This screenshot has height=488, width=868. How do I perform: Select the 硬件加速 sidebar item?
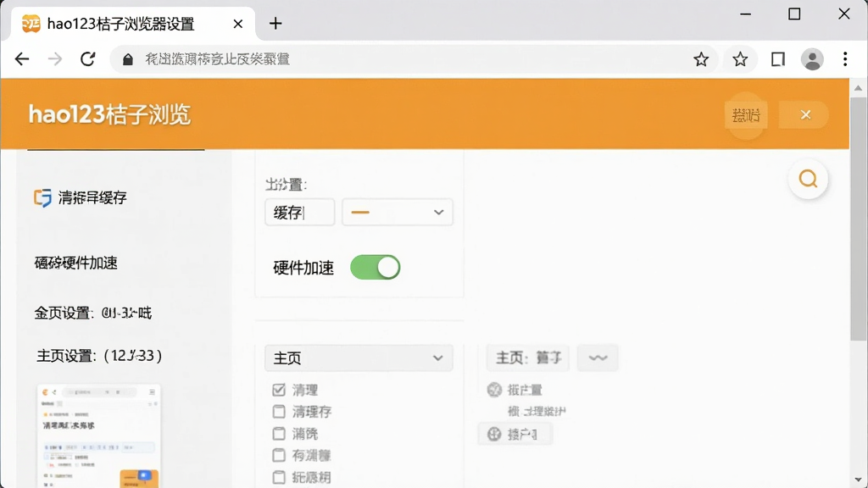(x=75, y=263)
